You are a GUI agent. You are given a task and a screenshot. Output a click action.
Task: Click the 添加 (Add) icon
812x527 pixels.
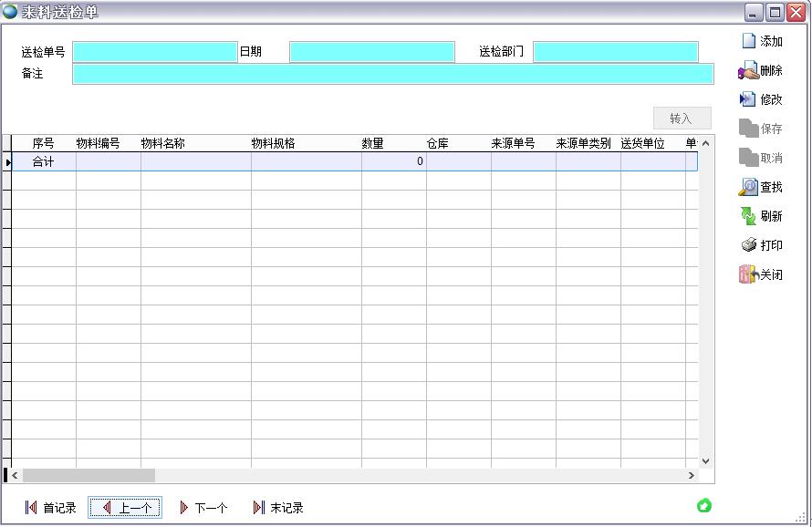(749, 41)
